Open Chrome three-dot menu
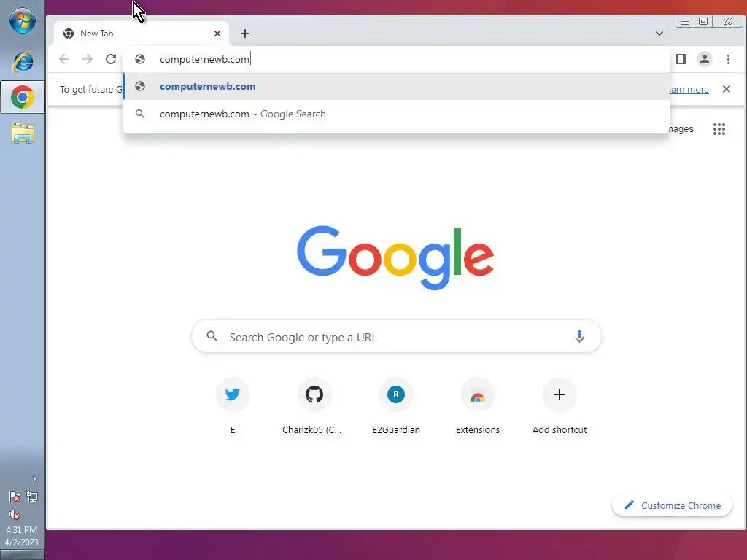 click(728, 59)
